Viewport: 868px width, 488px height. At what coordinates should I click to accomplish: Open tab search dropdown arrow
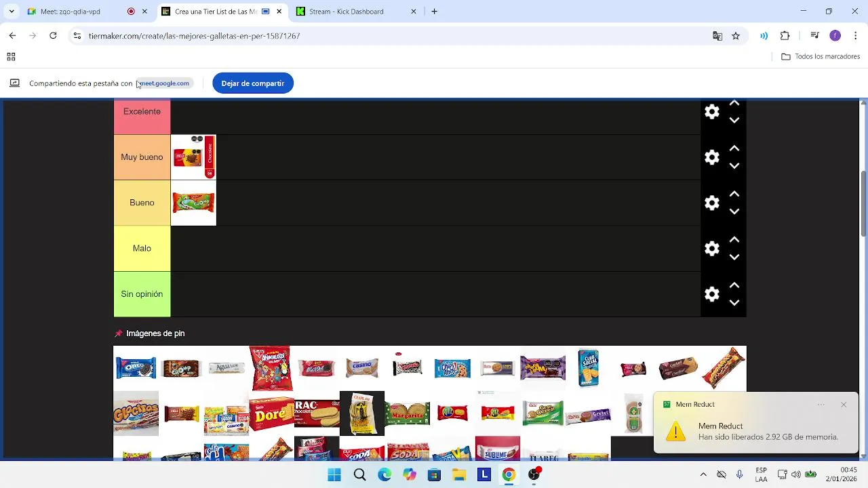tap(12, 12)
